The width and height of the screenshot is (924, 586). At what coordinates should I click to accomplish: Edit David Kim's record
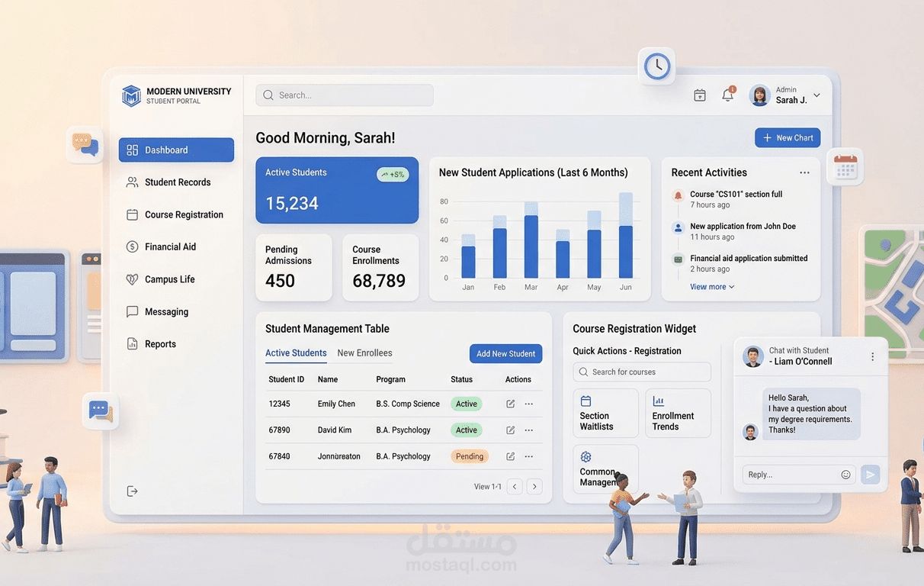click(511, 430)
